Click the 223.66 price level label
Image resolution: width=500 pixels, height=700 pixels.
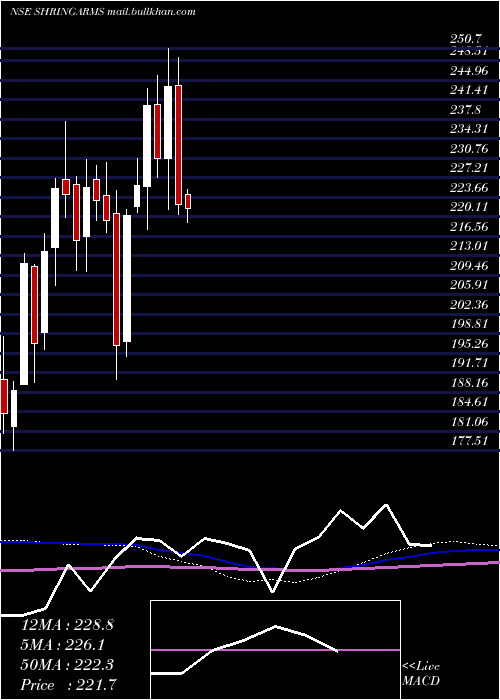pyautogui.click(x=470, y=188)
